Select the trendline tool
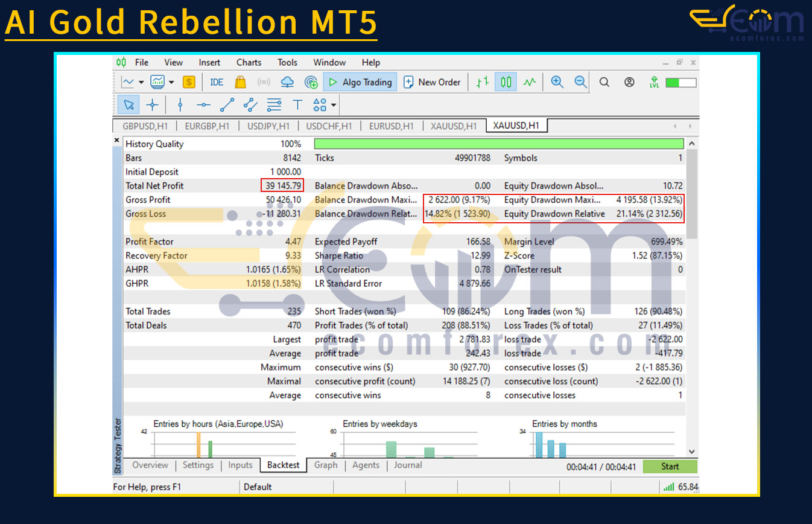The image size is (812, 524). (x=227, y=105)
